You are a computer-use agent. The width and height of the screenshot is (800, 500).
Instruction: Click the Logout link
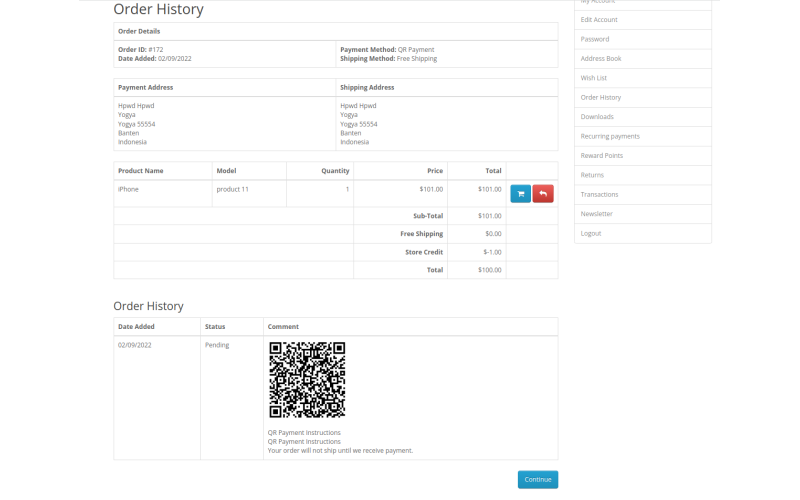[x=591, y=233]
